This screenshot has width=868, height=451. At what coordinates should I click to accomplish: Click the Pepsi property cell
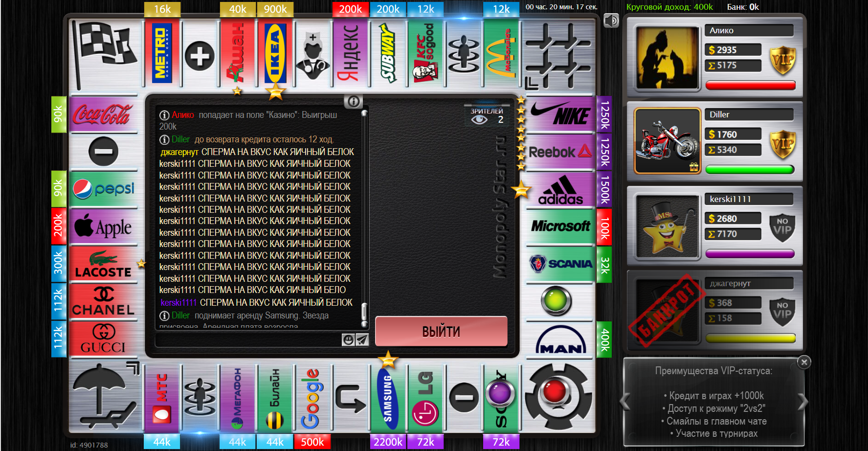[x=104, y=189]
